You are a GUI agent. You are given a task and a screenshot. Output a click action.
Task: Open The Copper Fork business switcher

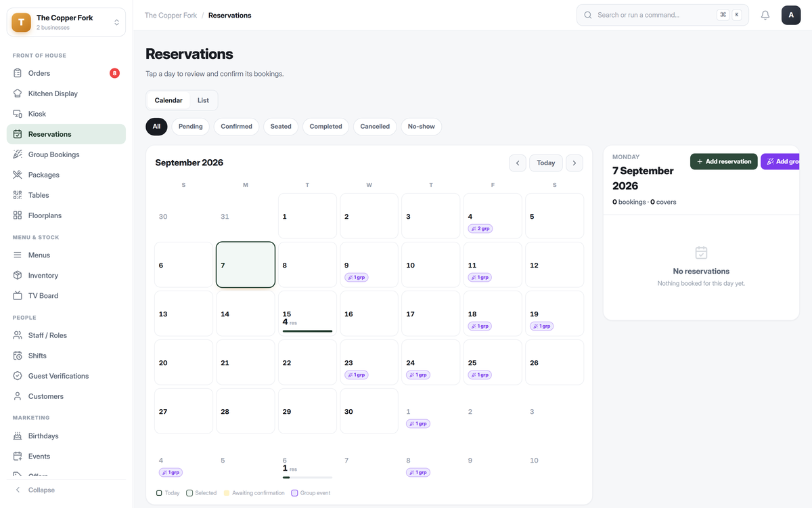tap(66, 22)
